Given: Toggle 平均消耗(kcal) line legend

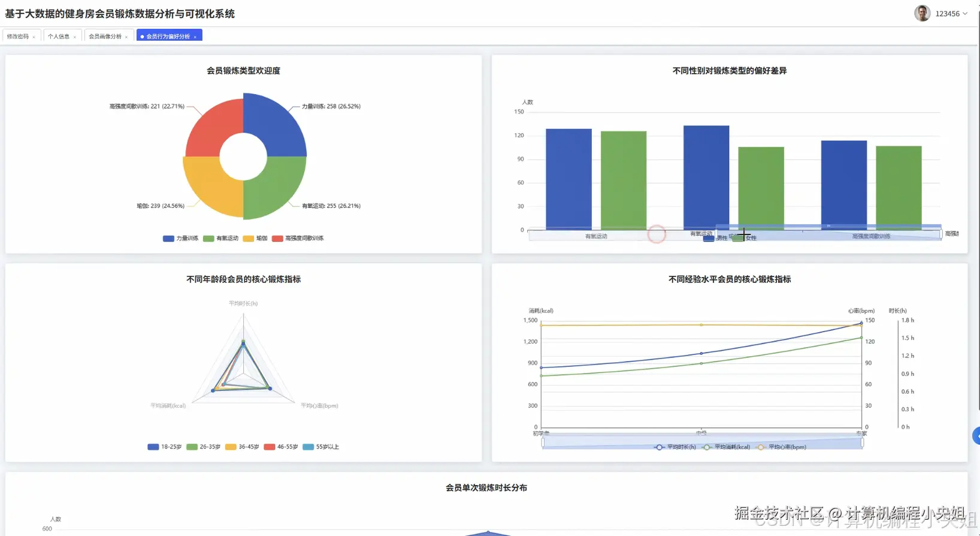Looking at the screenshot, I should [x=726, y=447].
